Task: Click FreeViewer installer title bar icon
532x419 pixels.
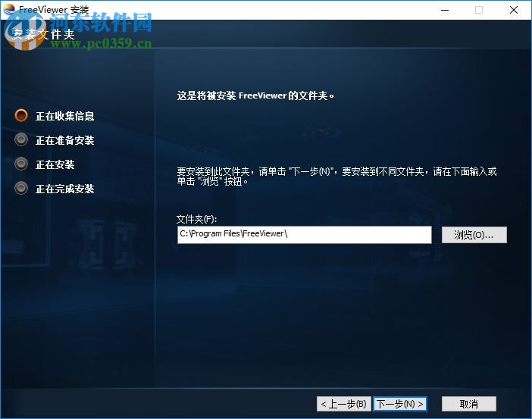Action: tap(9, 9)
